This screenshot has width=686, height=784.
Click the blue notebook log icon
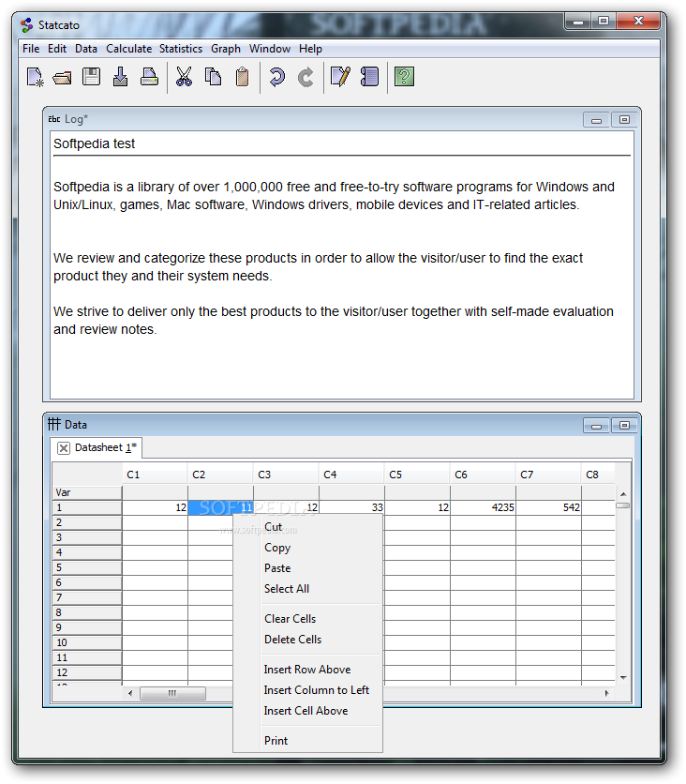(x=370, y=77)
